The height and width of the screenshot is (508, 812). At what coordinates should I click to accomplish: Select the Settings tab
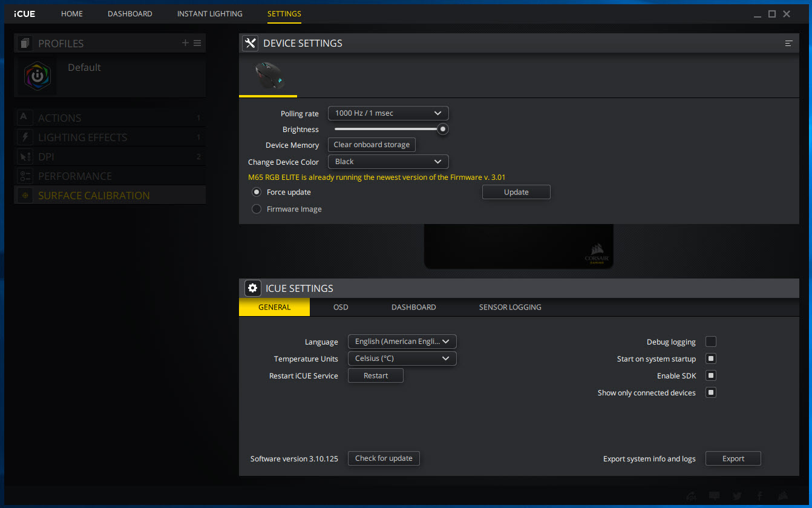tap(284, 13)
